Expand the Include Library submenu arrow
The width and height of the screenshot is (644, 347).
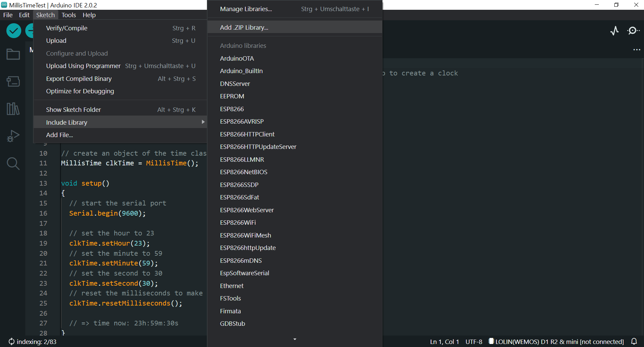pyautogui.click(x=203, y=122)
